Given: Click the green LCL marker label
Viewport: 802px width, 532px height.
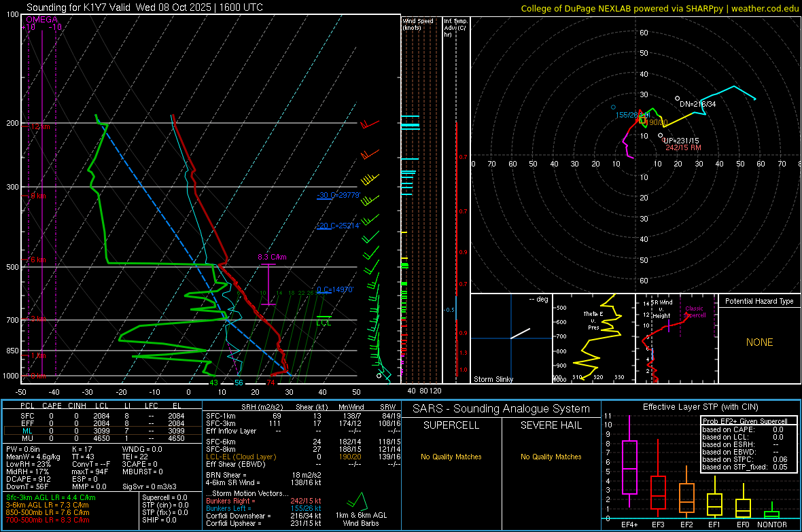Looking at the screenshot, I should (x=324, y=323).
